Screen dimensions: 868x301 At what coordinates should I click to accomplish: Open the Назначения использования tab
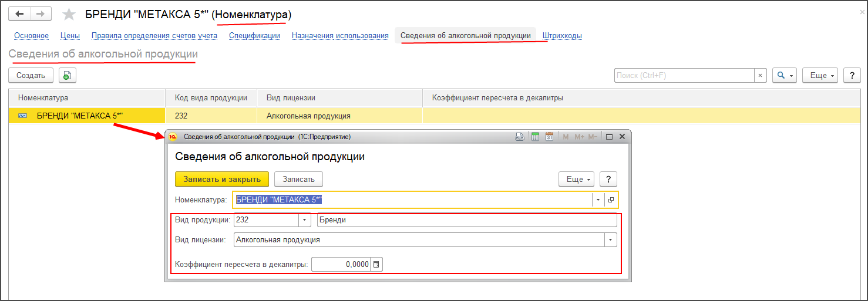tap(340, 36)
